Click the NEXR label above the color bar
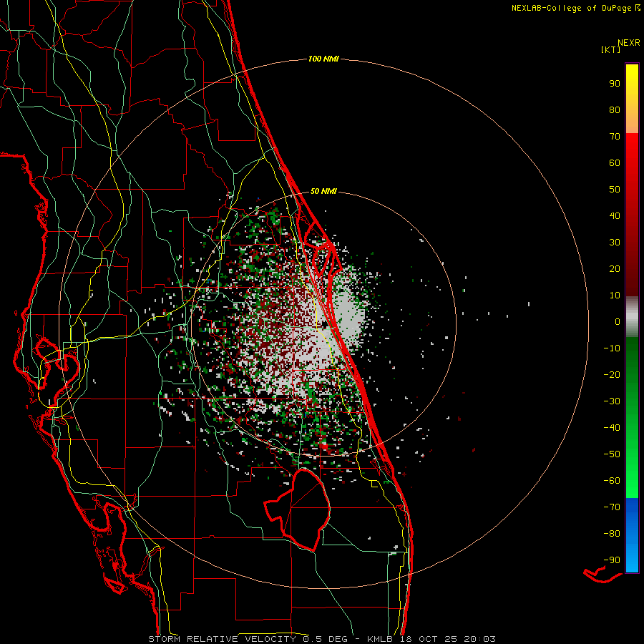 point(628,43)
